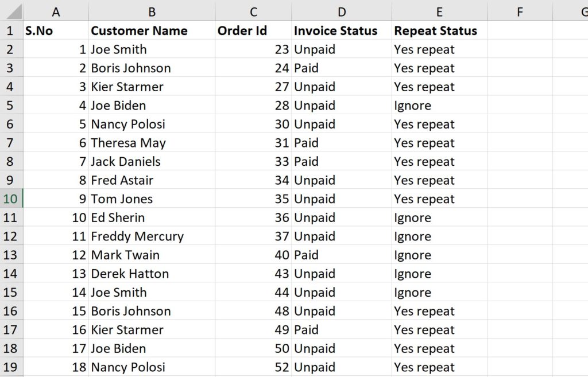Select column B header
The width and height of the screenshot is (588, 377).
152,11
